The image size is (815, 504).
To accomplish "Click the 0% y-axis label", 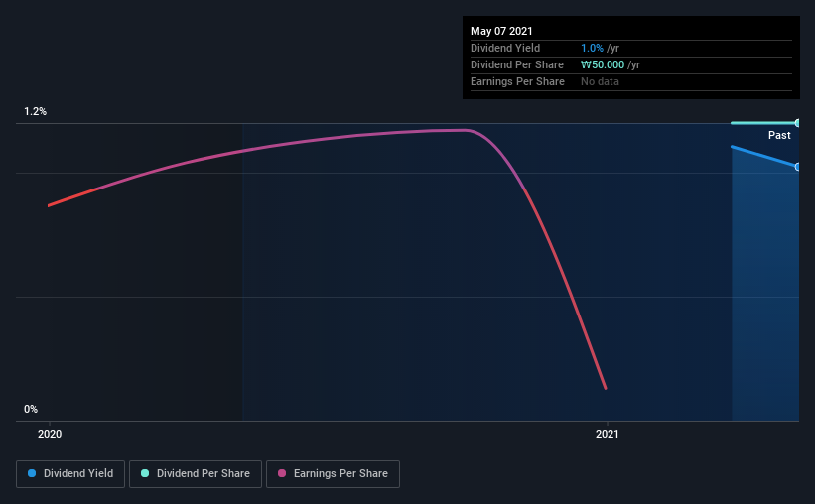I will pos(31,410).
